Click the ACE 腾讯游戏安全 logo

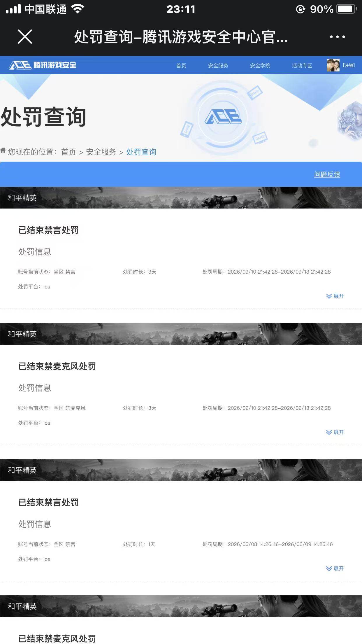(x=43, y=65)
